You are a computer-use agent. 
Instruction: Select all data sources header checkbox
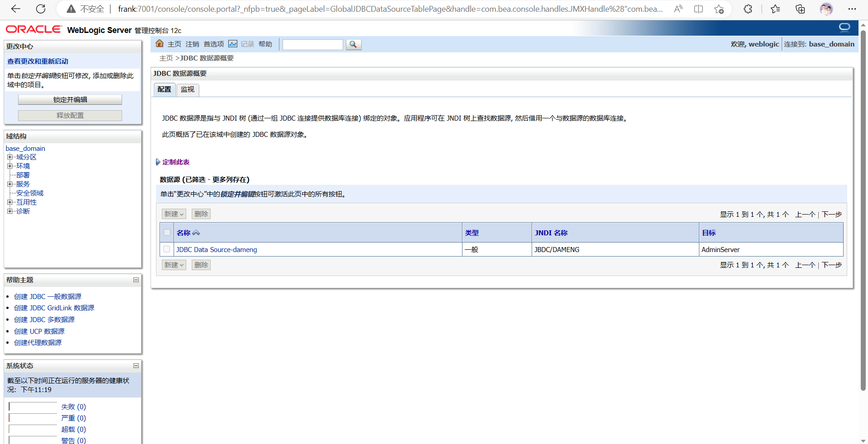tap(167, 232)
